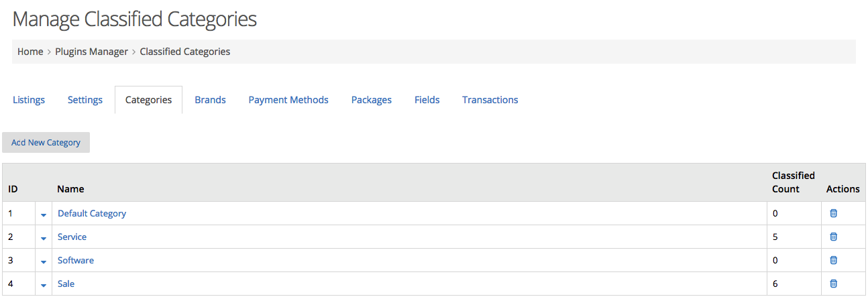Delete the Sale category
This screenshot has height=305, width=868.
pos(834,284)
